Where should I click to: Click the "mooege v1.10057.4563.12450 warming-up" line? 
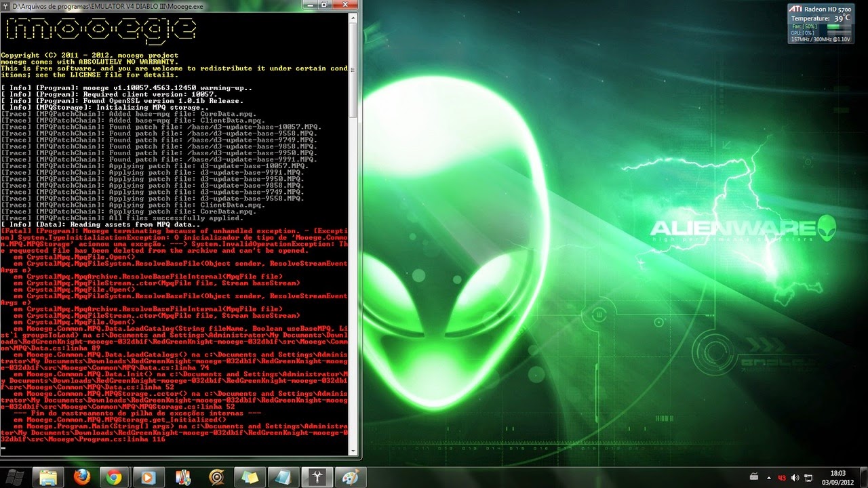click(x=126, y=88)
